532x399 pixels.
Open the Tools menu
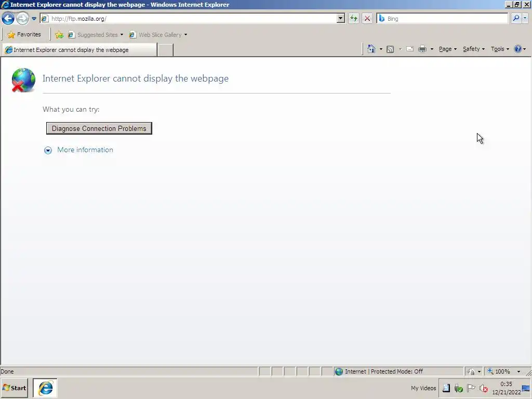click(500, 49)
